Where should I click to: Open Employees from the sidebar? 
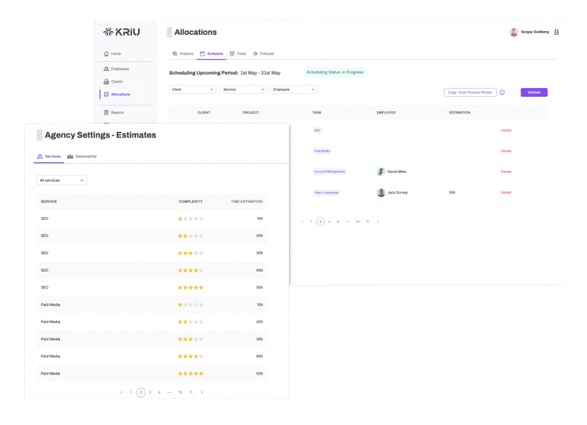[x=116, y=69]
